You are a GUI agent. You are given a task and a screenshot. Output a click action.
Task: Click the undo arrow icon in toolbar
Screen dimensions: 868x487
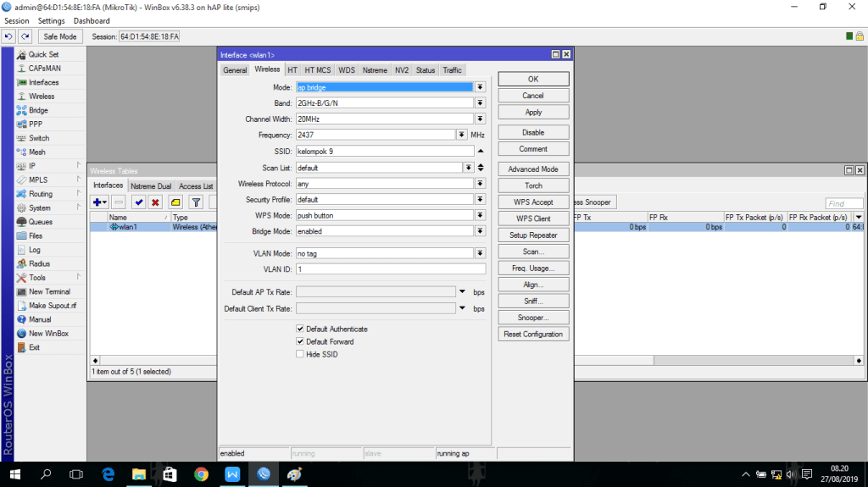(x=8, y=36)
